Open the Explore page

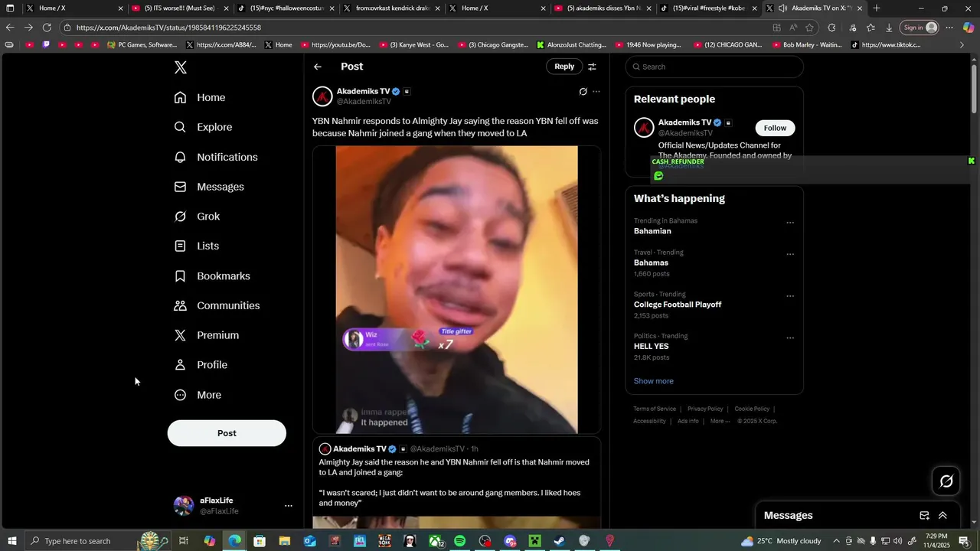coord(203,127)
